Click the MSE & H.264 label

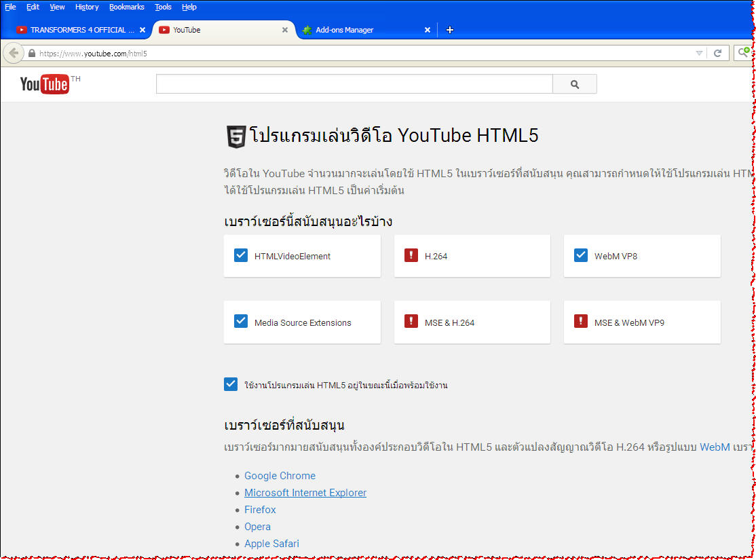449,322
